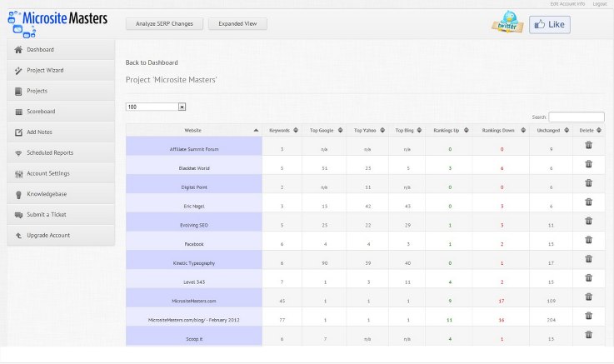The height and width of the screenshot is (364, 614).
Task: Open Add Notes menu item
Action: (x=61, y=132)
